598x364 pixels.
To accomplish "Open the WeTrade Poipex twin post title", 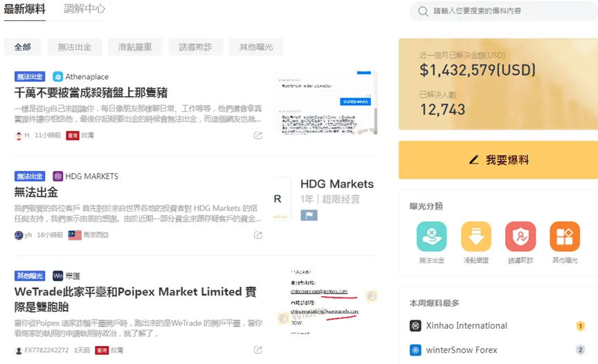I will 136,299.
